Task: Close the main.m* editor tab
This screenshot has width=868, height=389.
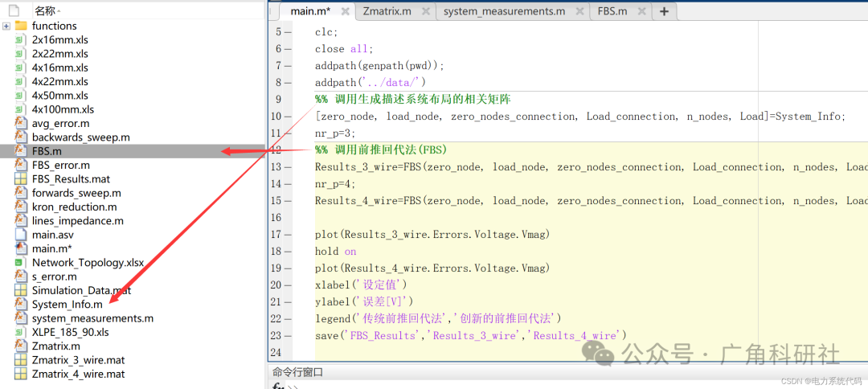Action: 345,11
